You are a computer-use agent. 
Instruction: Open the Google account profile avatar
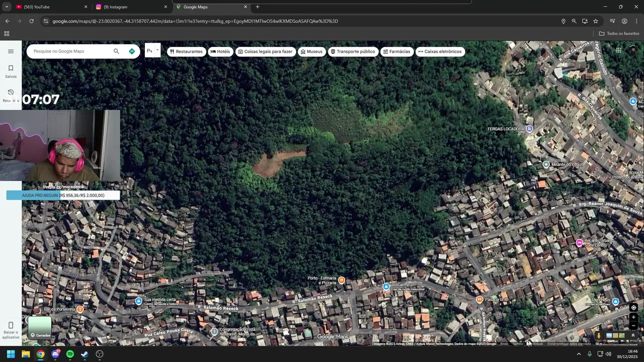coord(633,50)
